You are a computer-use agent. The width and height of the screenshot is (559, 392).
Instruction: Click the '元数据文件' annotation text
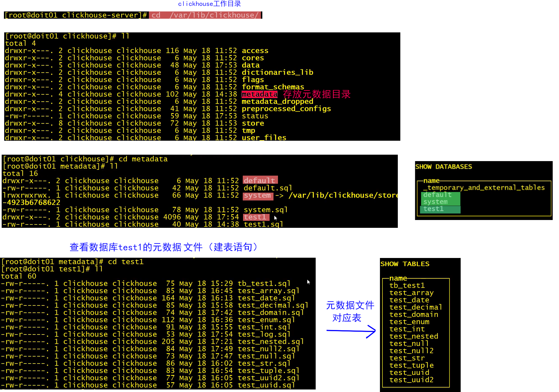click(x=350, y=305)
